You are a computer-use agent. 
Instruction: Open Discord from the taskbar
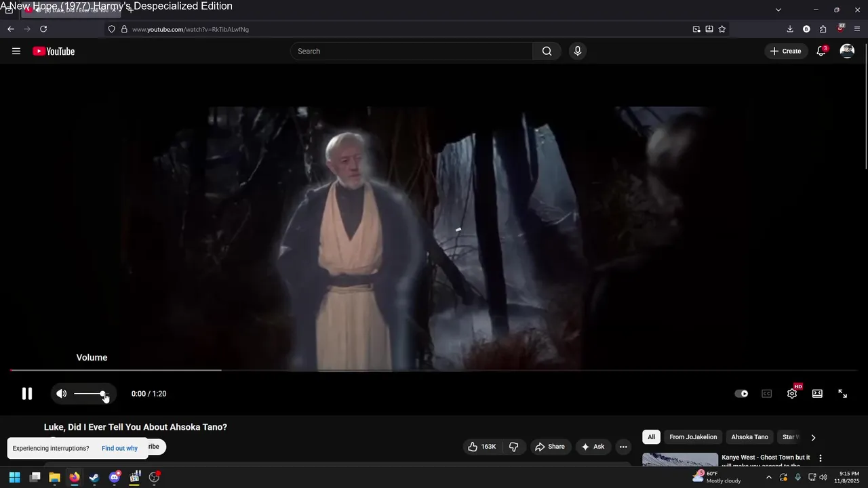115,477
